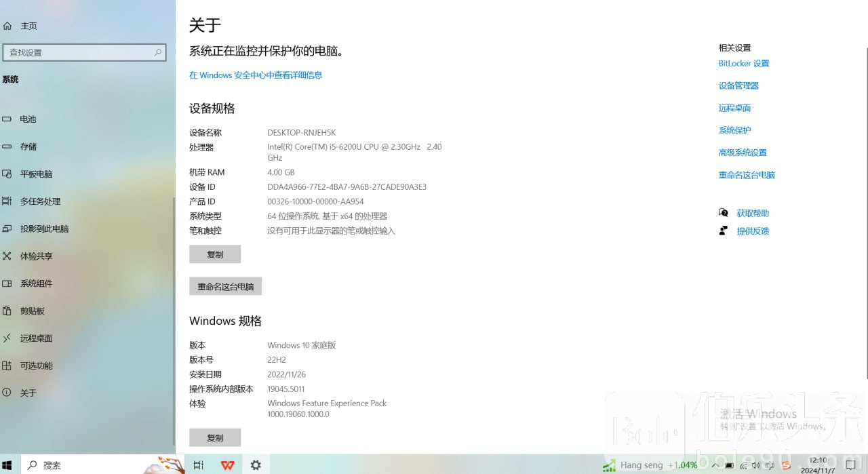Select 平板电脑 tablet settings in sidebar
Viewport: 868px width, 474px height.
36,174
